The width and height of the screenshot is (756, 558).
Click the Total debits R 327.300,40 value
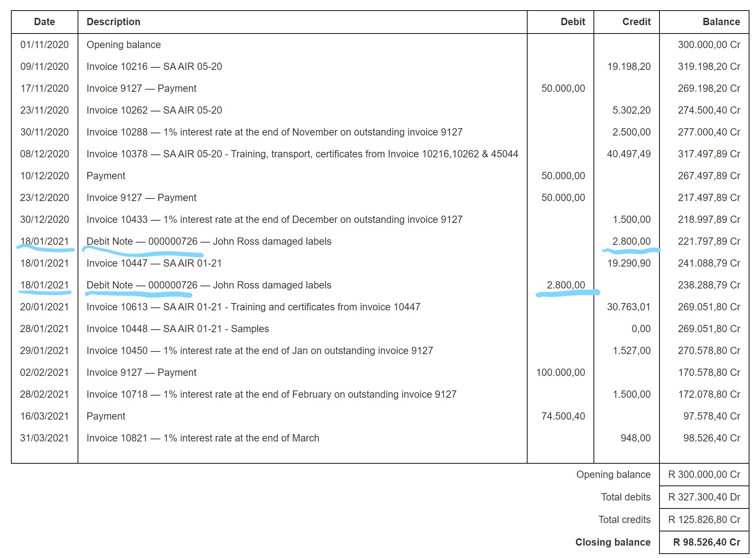(704, 497)
